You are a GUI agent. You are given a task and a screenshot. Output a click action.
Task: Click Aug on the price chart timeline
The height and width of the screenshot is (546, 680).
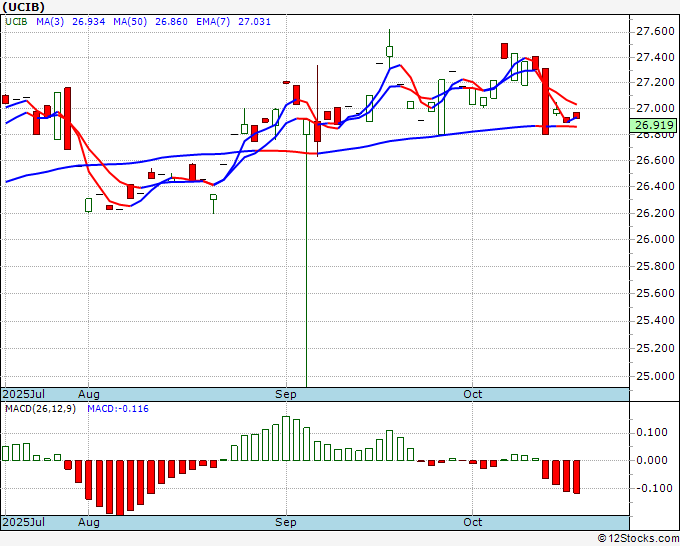pos(89,394)
